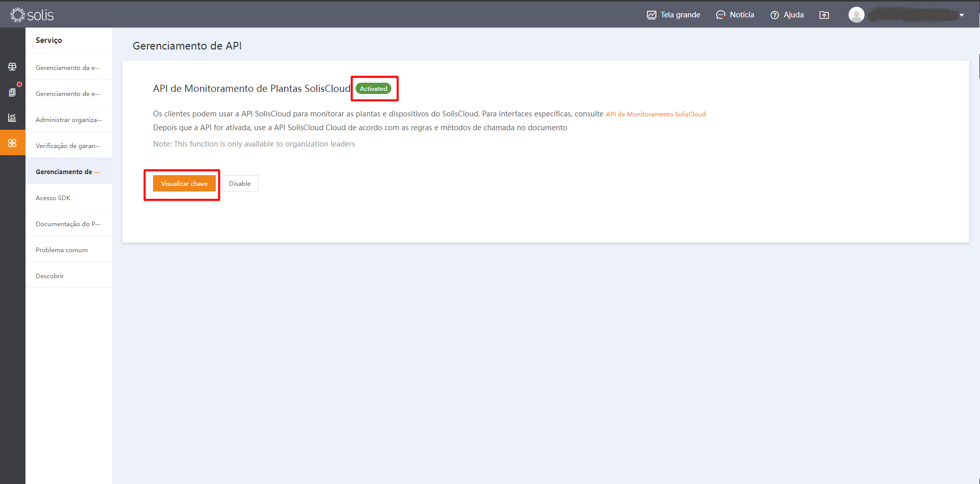This screenshot has width=980, height=484.
Task: Open the solar plant overview sidebar icon
Action: 12,67
